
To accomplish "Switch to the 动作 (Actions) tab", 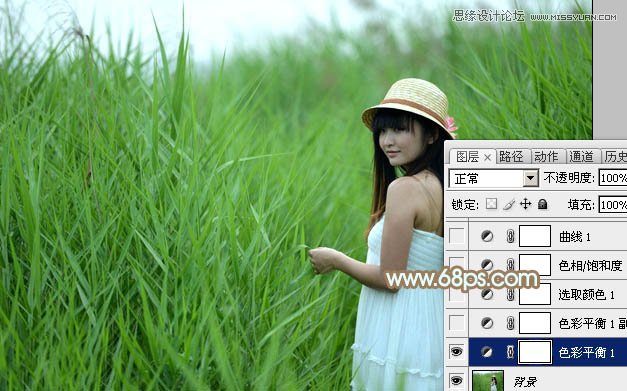I will click(546, 157).
